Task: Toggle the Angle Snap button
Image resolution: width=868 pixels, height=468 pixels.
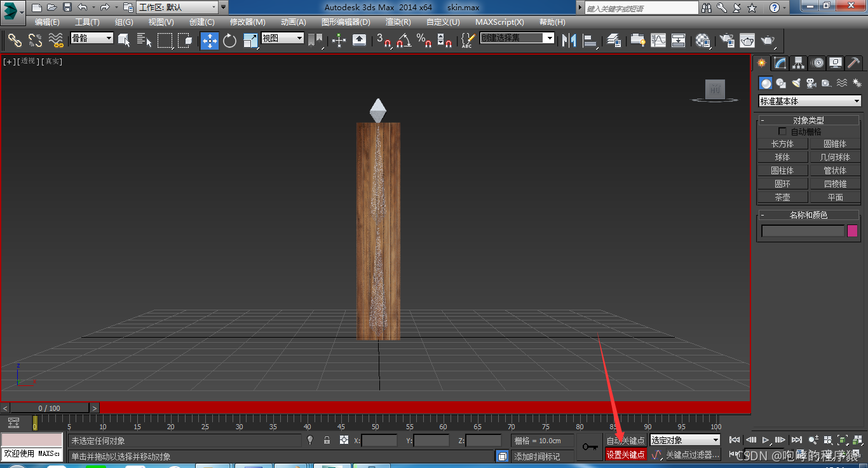Action: point(404,41)
